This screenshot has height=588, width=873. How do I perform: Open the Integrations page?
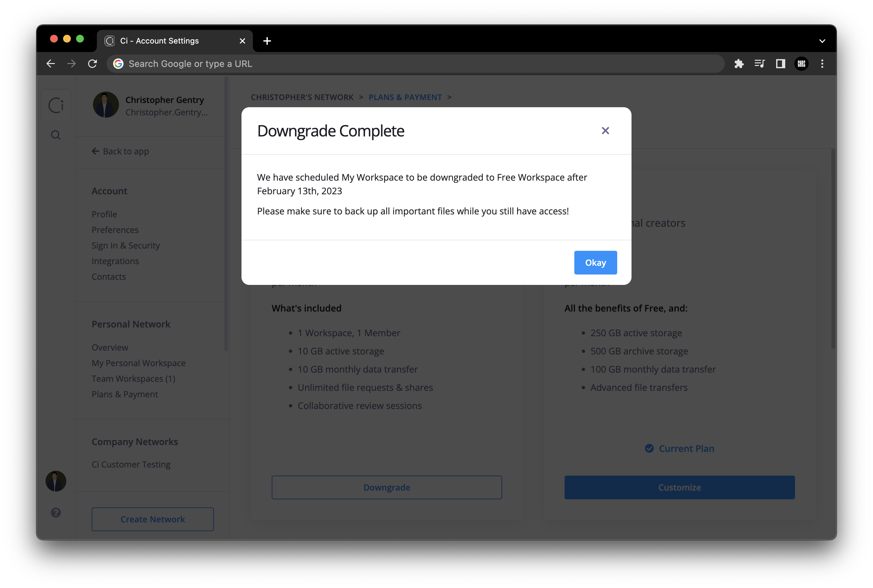[x=115, y=261]
